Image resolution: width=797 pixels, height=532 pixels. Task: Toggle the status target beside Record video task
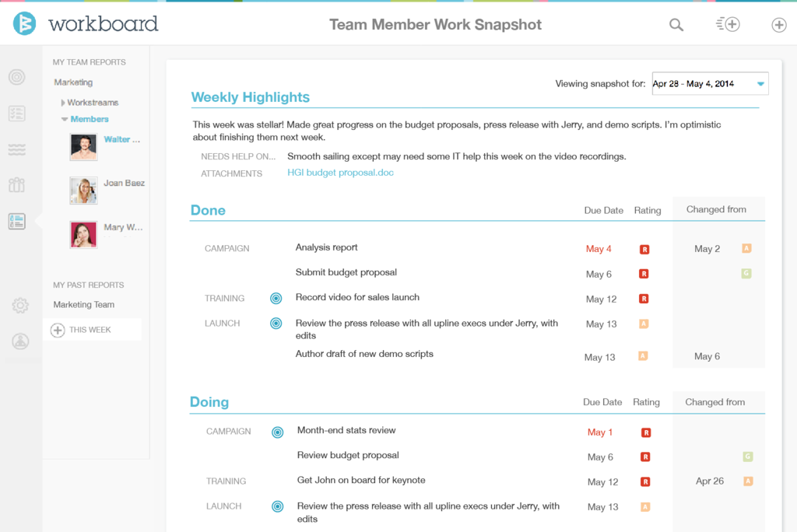(278, 298)
